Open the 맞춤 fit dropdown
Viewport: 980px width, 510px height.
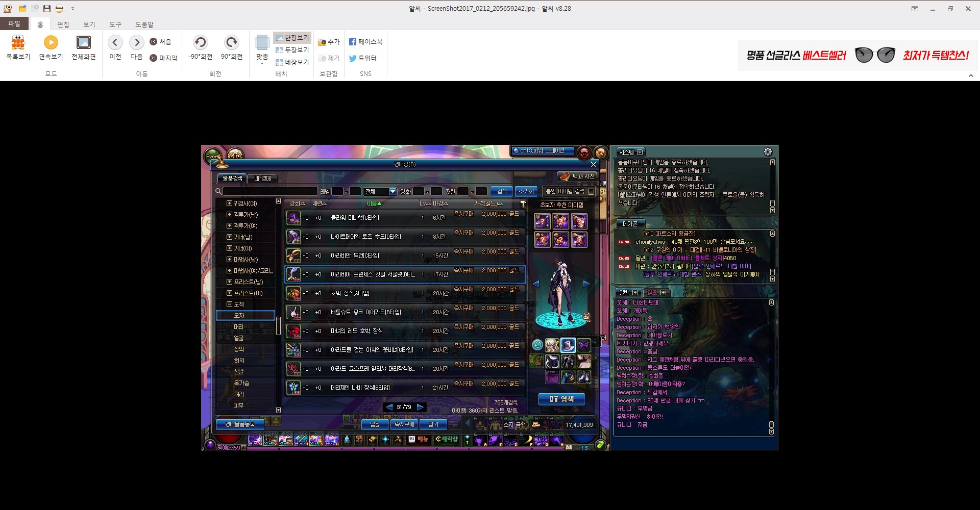262,49
